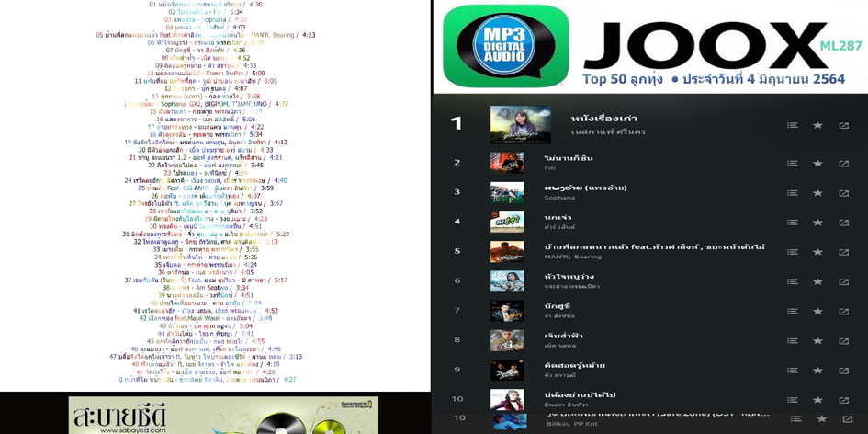The height and width of the screenshot is (434, 868).
Task: Toggle favorite star on rank 7 song
Action: (817, 311)
